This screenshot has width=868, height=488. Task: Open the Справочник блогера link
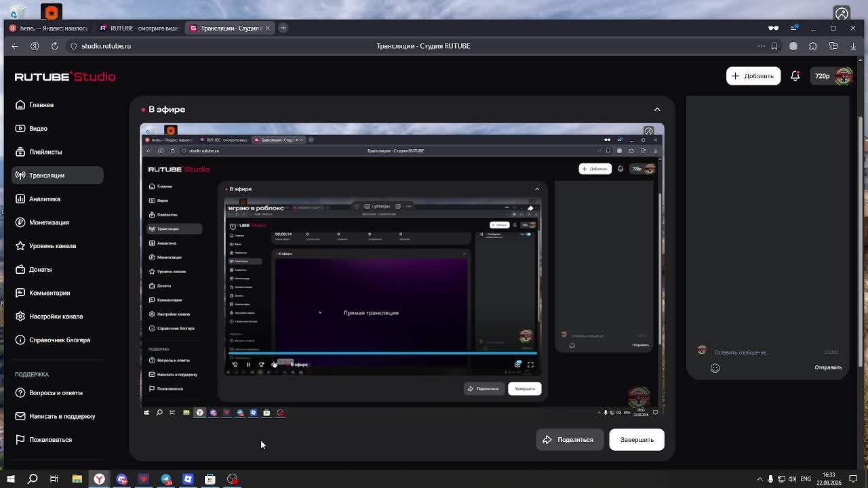click(x=60, y=340)
